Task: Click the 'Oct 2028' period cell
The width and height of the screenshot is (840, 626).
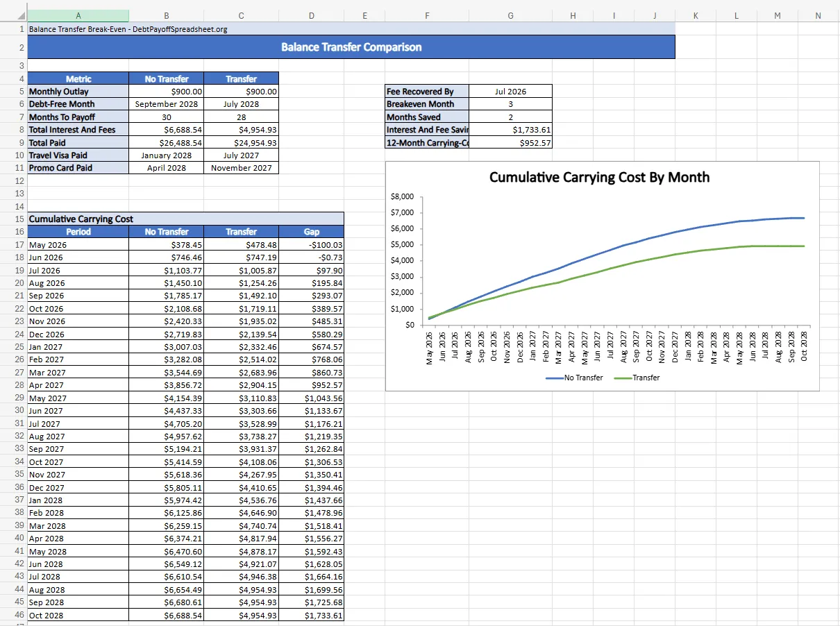Action: pos(78,616)
